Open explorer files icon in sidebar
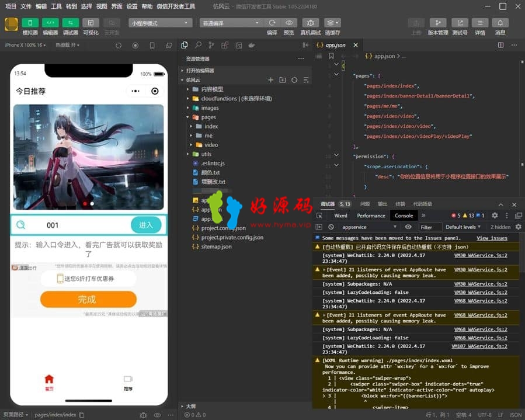This screenshot has height=420, width=525. click(x=184, y=45)
